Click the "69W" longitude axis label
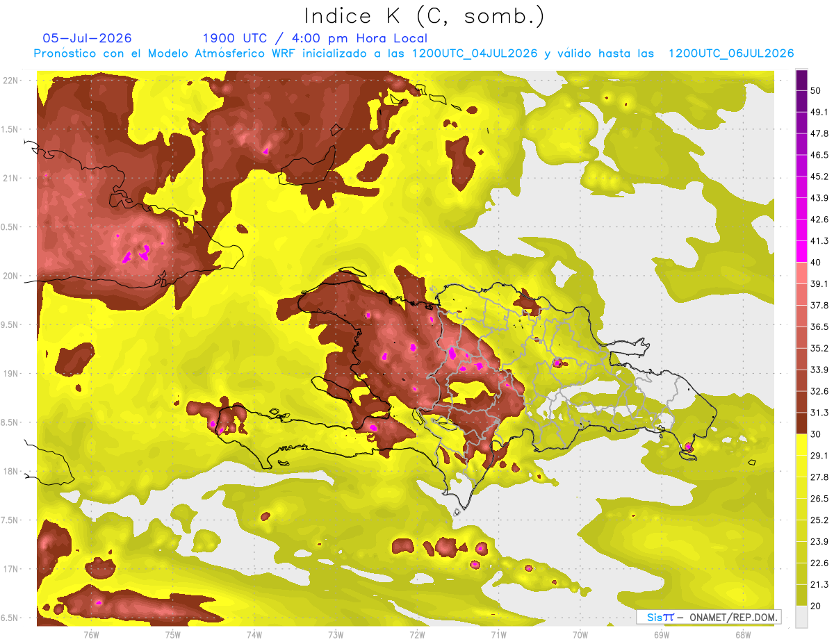 (x=662, y=635)
